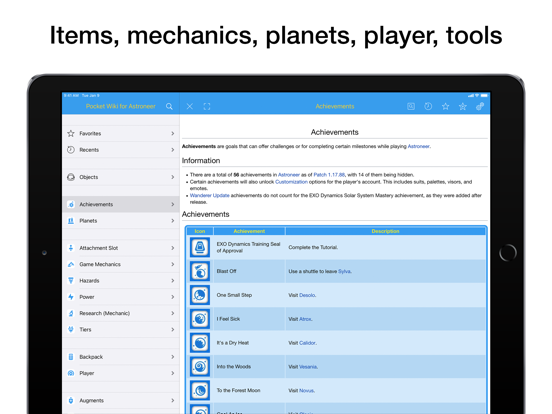This screenshot has height=414, width=552.
Task: Click the Hazards icon in sidebar
Action: tap(71, 281)
